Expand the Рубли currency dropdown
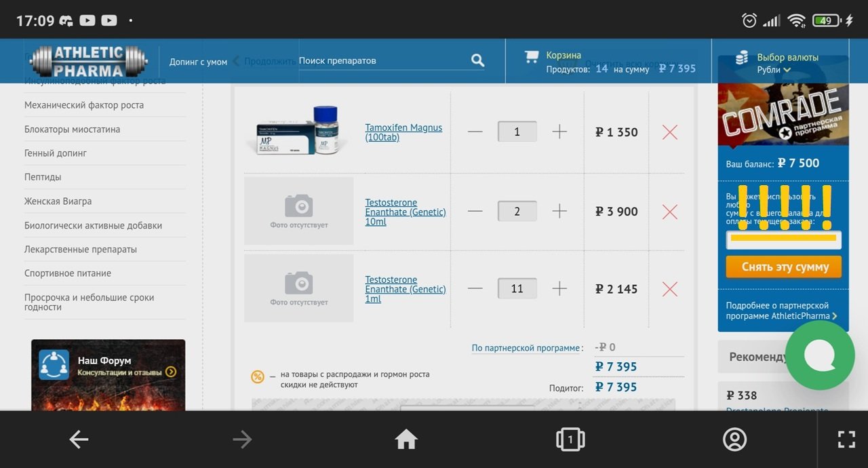 tap(774, 70)
